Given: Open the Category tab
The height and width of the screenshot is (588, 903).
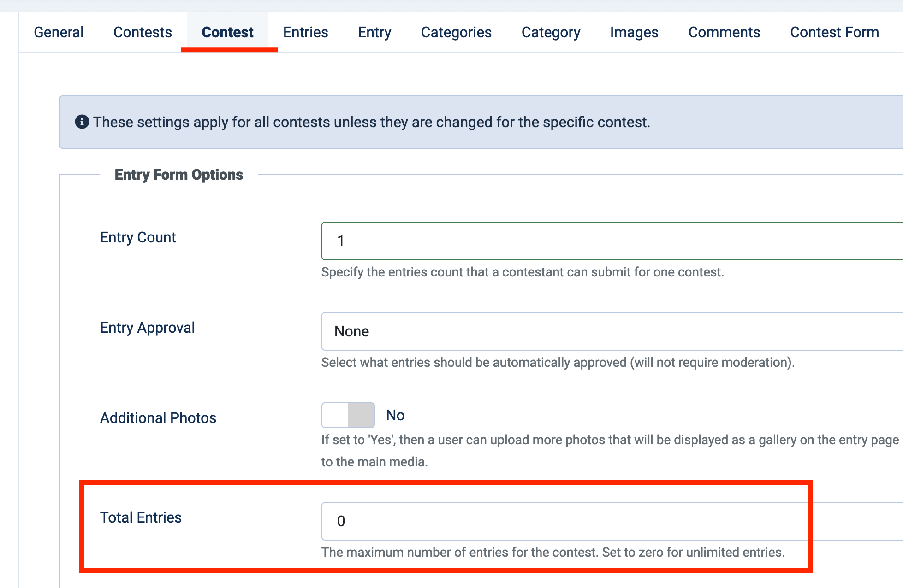Looking at the screenshot, I should coord(551,32).
